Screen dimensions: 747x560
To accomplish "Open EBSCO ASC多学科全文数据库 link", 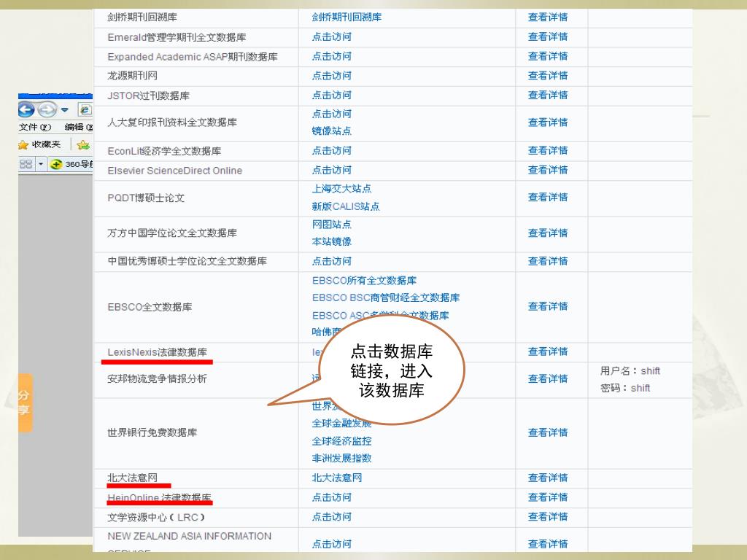I will tap(381, 316).
